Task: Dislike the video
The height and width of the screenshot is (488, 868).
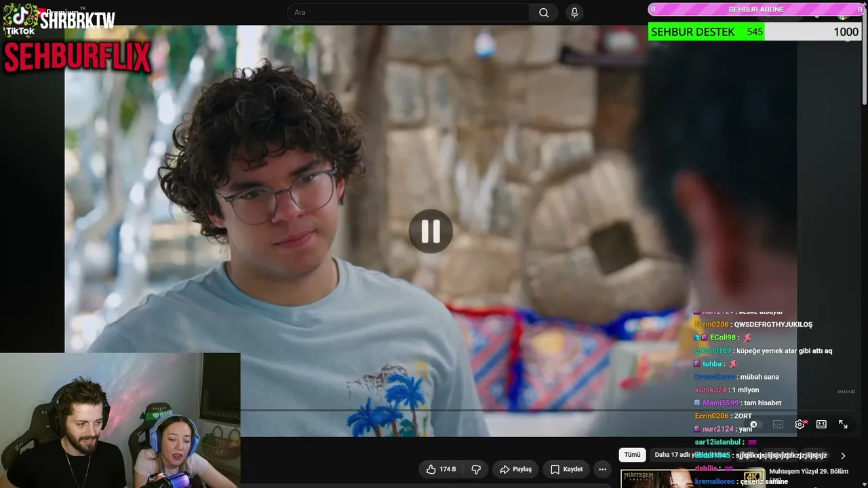Action: pos(476,469)
